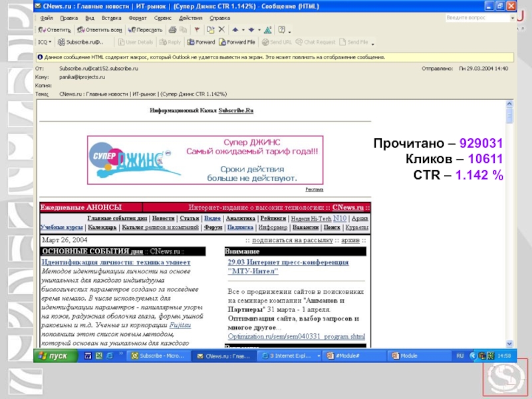Open the Файл menu
Image resolution: width=532 pixels, height=399 pixels.
pos(47,18)
